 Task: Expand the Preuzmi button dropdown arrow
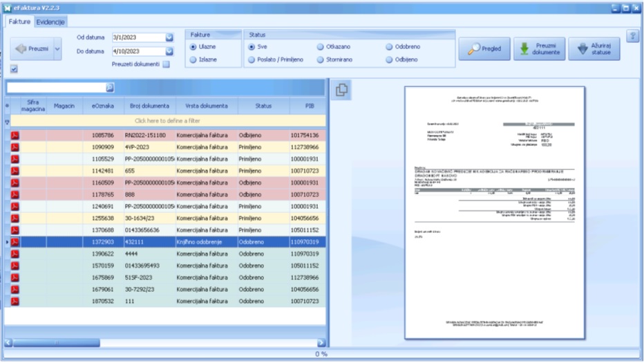coord(57,49)
